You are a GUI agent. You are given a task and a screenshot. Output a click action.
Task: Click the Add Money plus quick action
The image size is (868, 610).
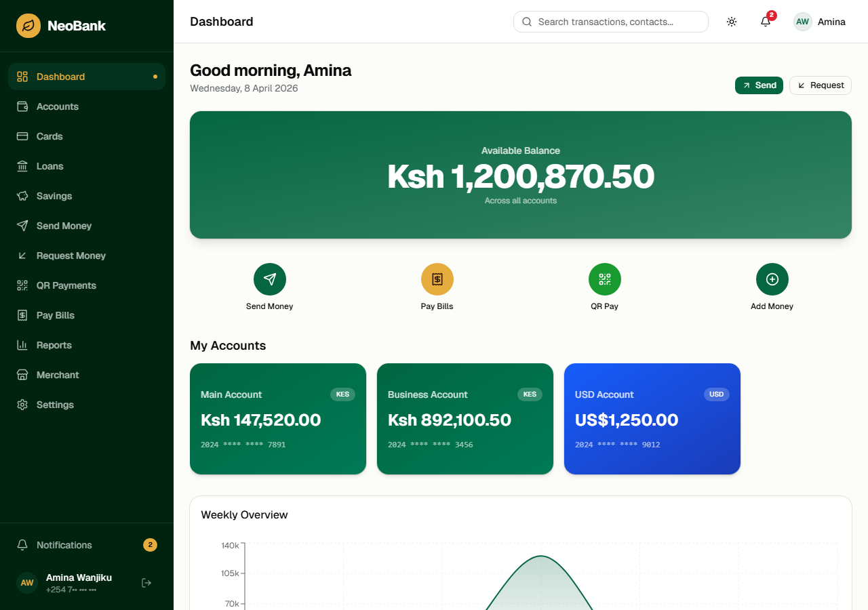pyautogui.click(x=772, y=279)
